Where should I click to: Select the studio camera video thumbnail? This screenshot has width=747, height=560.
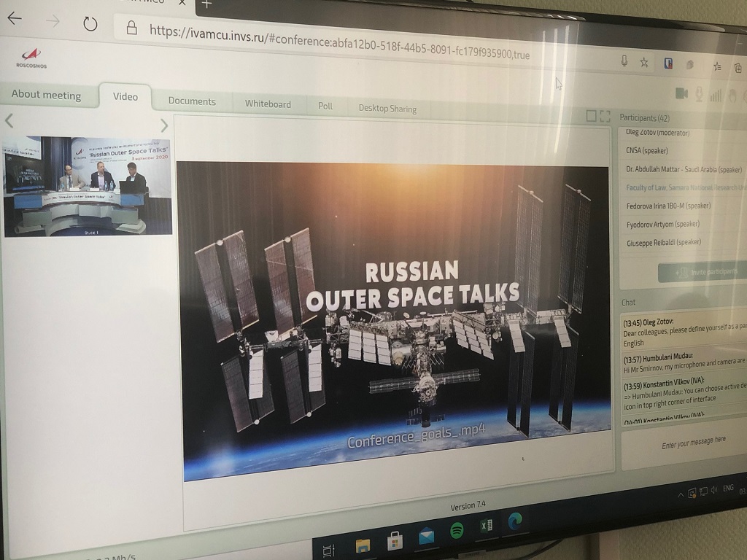pyautogui.click(x=88, y=186)
